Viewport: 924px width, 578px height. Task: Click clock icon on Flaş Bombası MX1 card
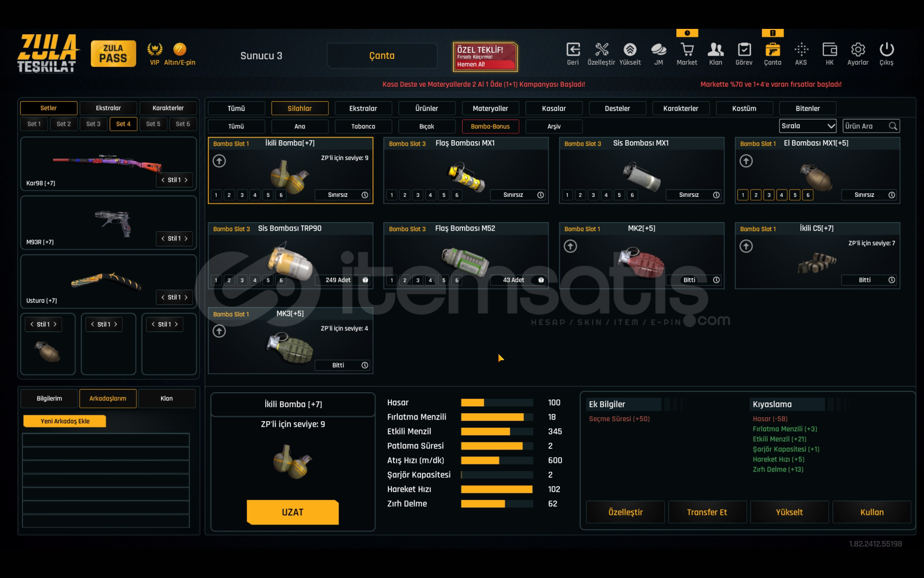[541, 195]
